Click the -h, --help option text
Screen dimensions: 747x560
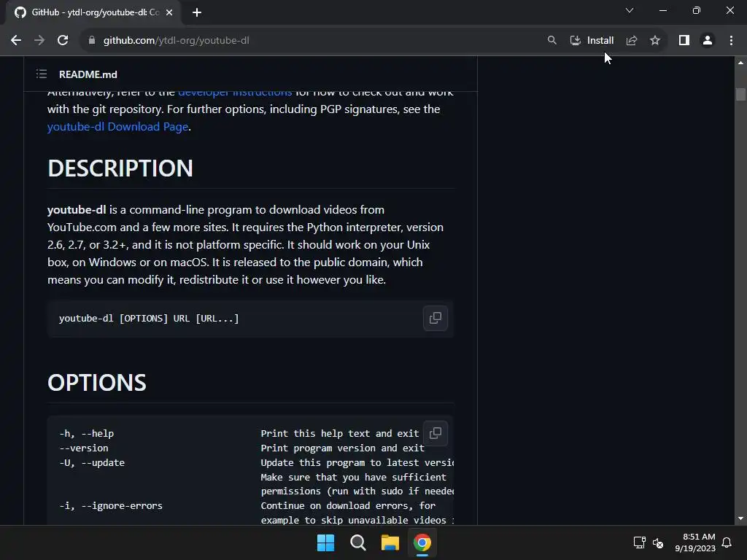[x=87, y=433]
